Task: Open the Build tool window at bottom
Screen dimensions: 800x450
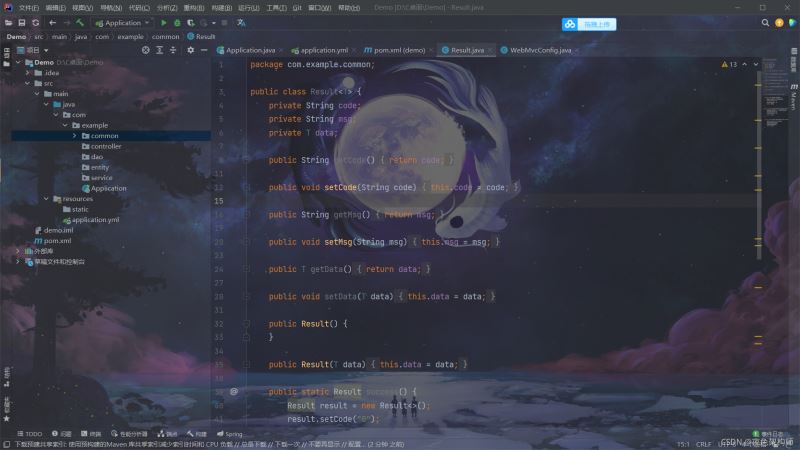Action: click(x=196, y=434)
